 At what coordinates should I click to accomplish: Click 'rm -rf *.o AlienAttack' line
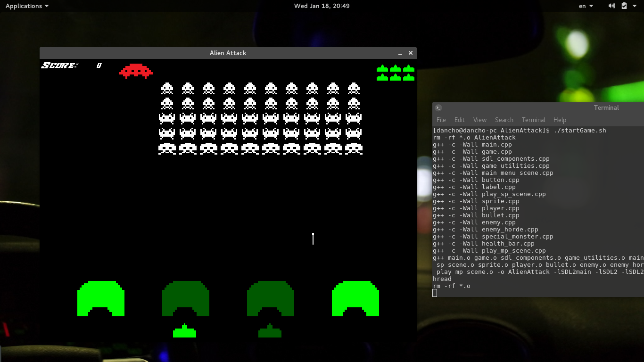pos(474,137)
